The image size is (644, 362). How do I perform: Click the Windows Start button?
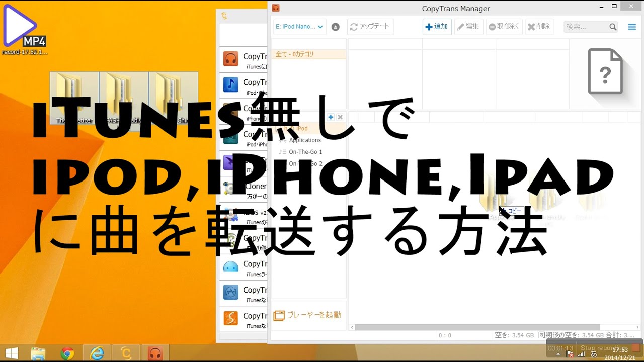point(12,354)
